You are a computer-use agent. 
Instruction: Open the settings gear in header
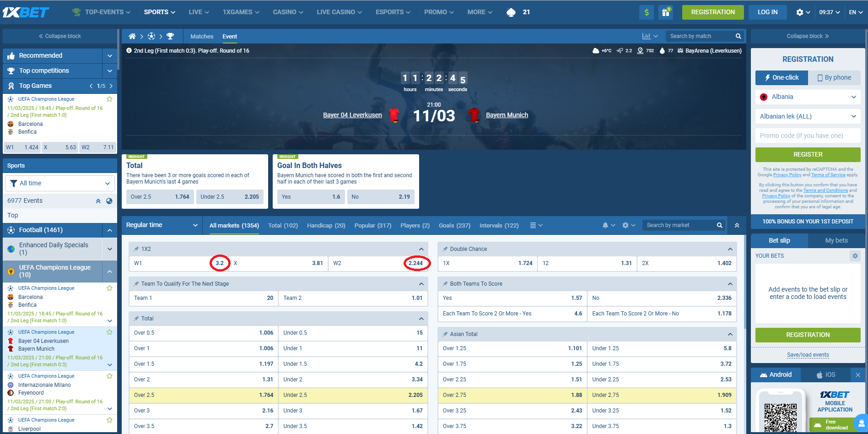(x=800, y=12)
